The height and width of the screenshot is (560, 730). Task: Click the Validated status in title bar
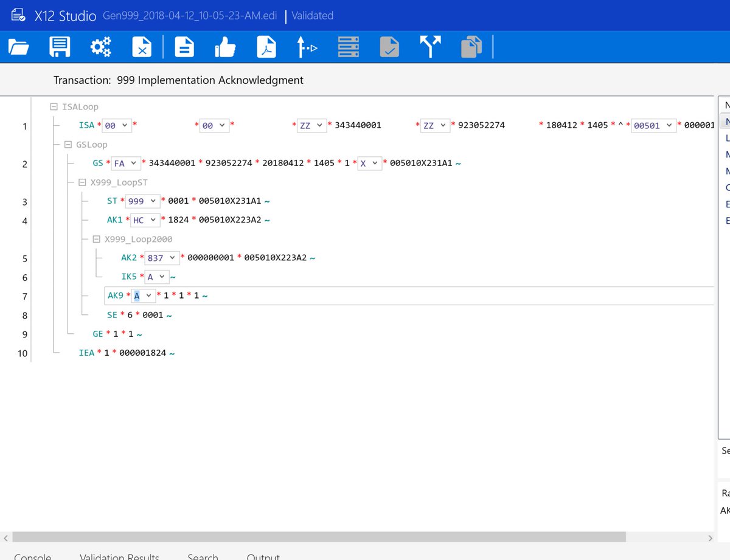click(312, 16)
